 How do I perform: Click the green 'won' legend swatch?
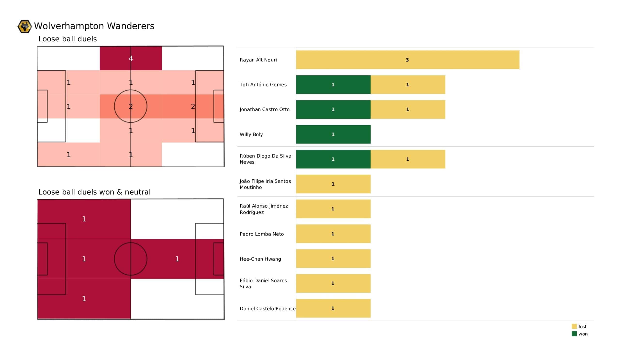tap(574, 334)
